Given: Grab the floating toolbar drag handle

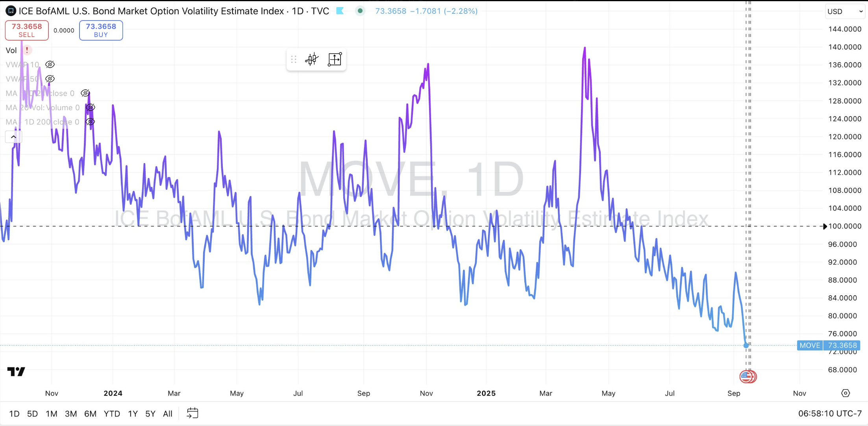Looking at the screenshot, I should click(x=294, y=59).
